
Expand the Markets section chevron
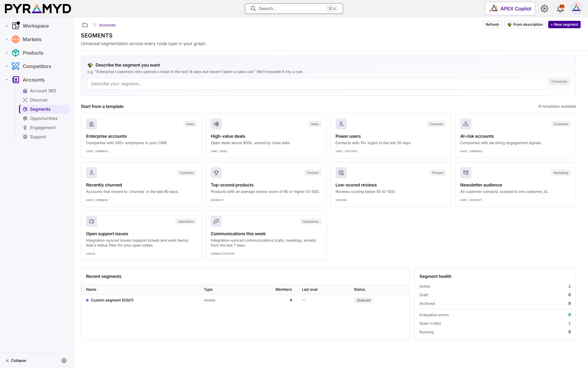[x=7, y=39]
